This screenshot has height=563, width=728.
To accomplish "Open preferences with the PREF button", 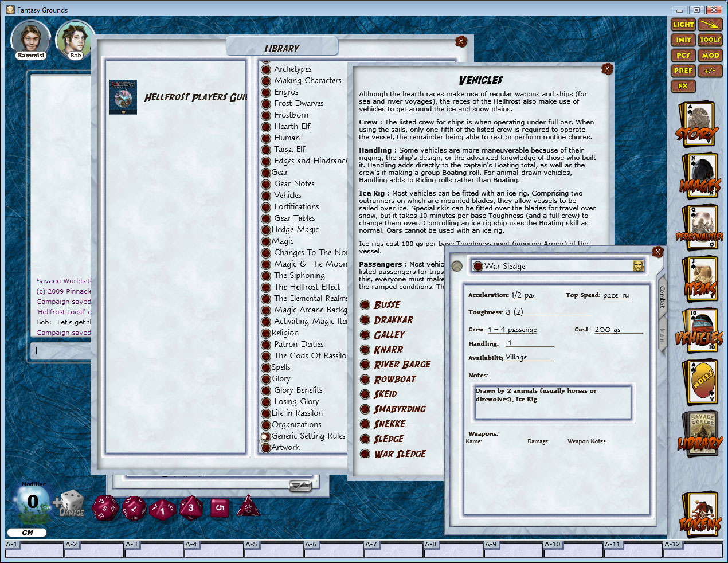I will pos(682,71).
